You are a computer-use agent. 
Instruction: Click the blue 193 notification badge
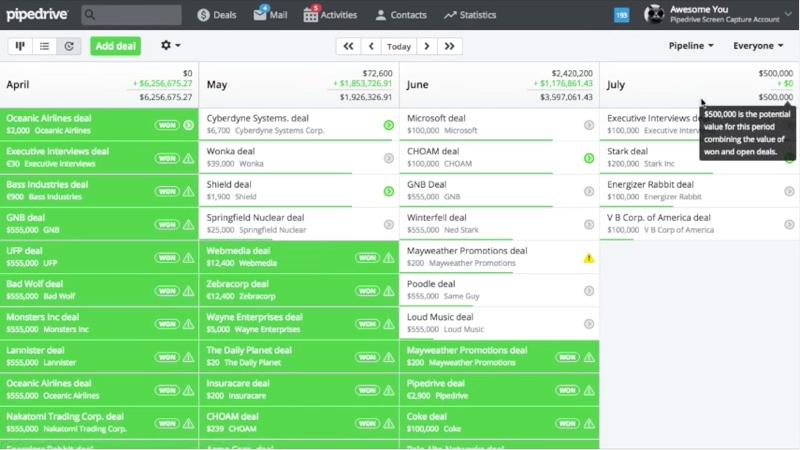click(x=621, y=15)
